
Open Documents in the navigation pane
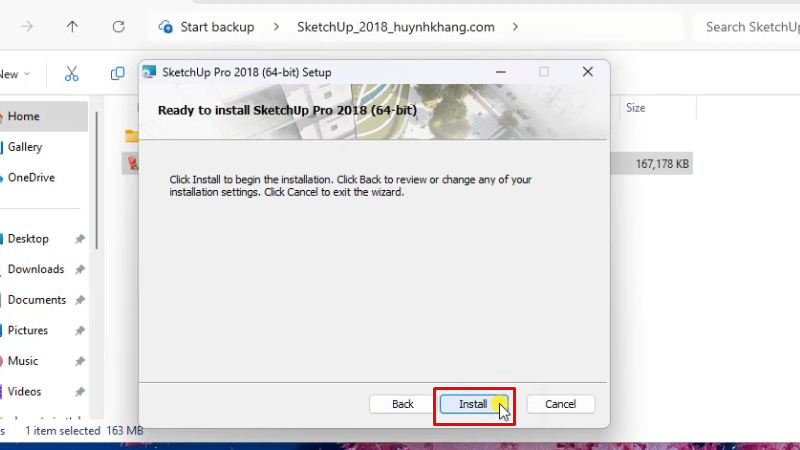point(36,300)
